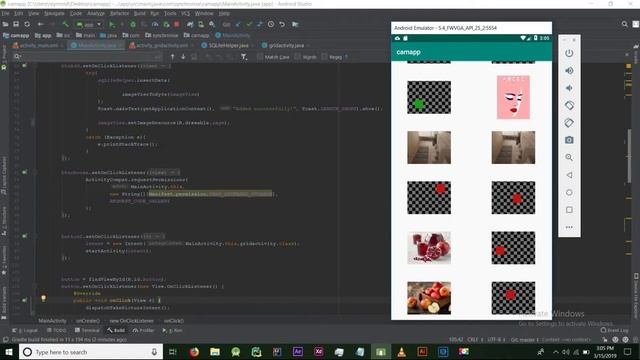Tap the emulator Back triangle button

pyautogui.click(x=569, y=175)
